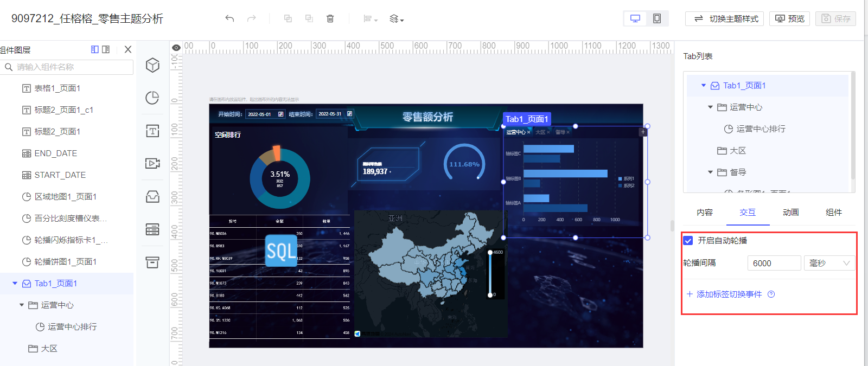Click the map legend slider top handle
Viewport: 868px width, 366px height.
pos(490,252)
